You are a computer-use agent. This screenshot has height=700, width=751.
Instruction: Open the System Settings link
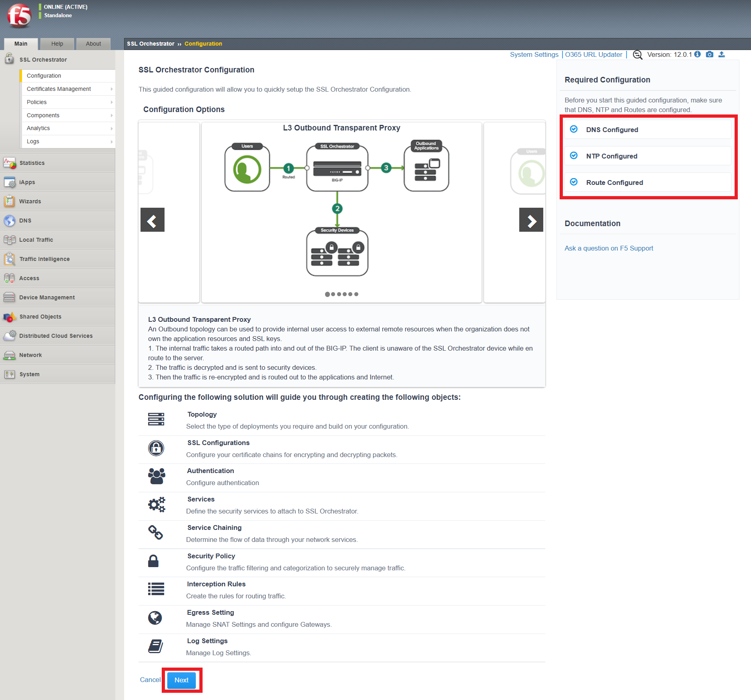coord(534,54)
